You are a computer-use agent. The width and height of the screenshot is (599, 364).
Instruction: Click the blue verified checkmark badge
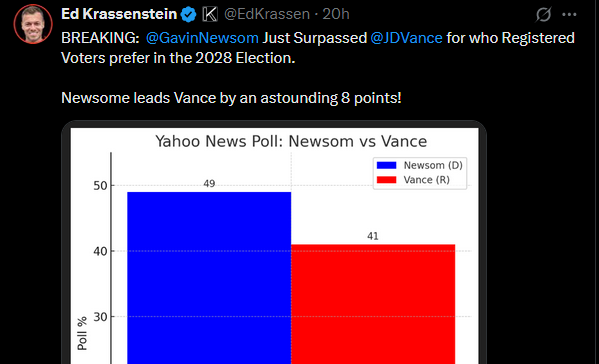[x=189, y=15]
